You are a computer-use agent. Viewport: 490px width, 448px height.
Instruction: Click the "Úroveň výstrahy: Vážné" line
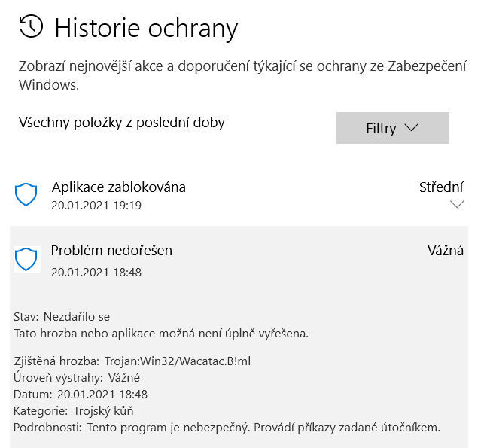[x=77, y=378]
